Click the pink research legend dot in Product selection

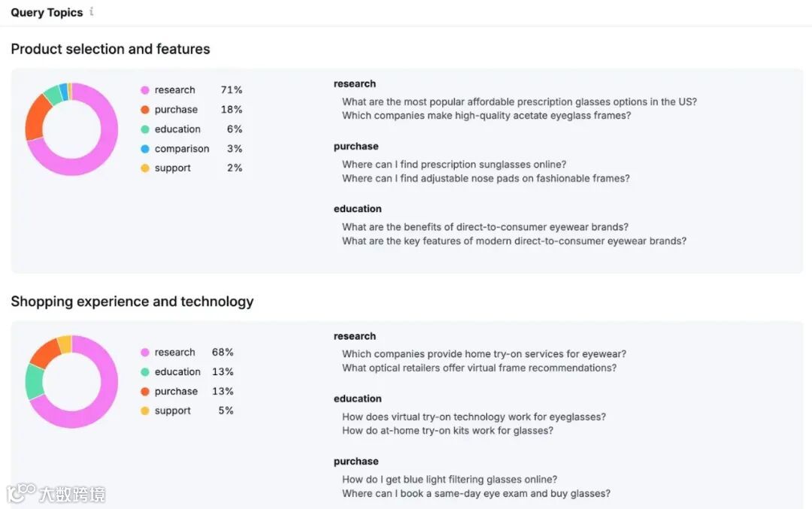pyautogui.click(x=145, y=90)
